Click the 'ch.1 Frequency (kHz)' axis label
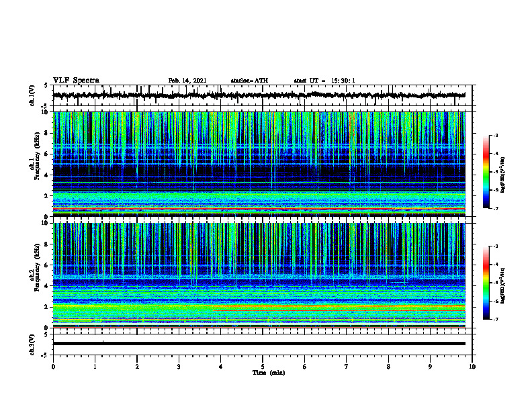 (x=35, y=156)
